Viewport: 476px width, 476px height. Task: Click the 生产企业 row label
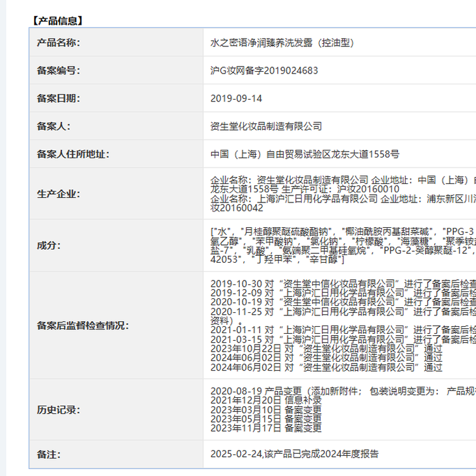[58, 194]
